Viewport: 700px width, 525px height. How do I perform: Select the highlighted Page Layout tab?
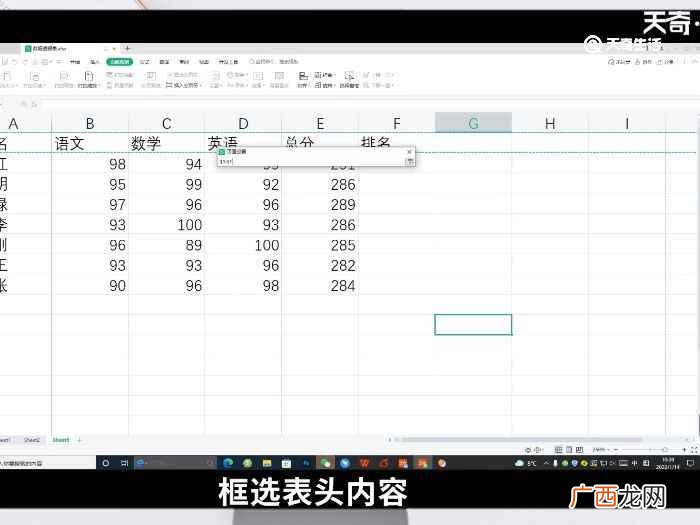(x=119, y=62)
